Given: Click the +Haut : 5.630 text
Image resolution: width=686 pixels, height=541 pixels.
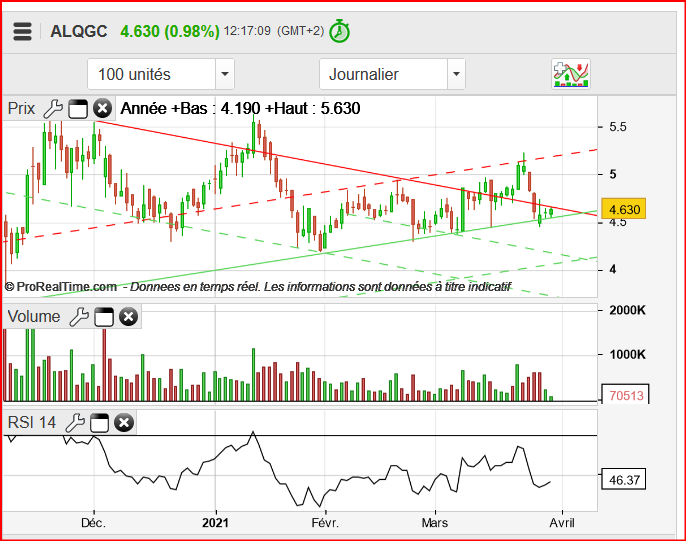Looking at the screenshot, I should (312, 108).
